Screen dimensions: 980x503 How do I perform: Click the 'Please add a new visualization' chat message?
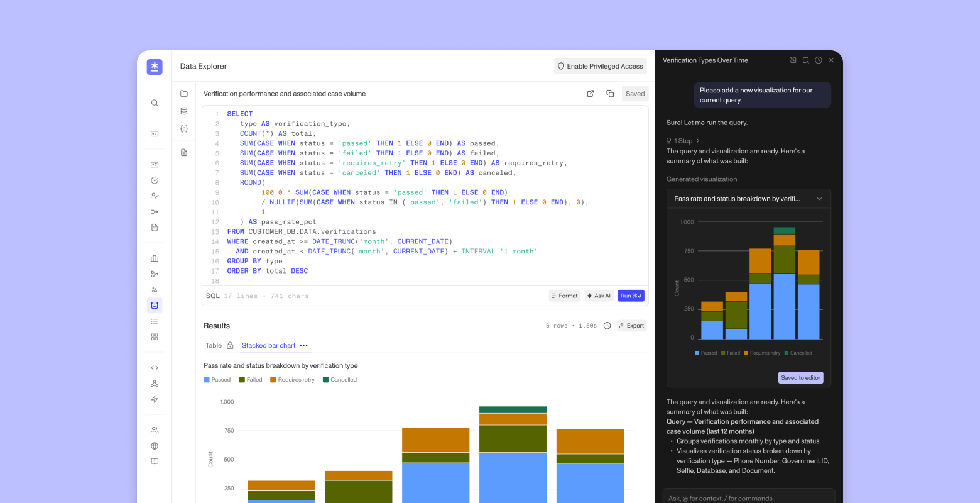pyautogui.click(x=762, y=95)
